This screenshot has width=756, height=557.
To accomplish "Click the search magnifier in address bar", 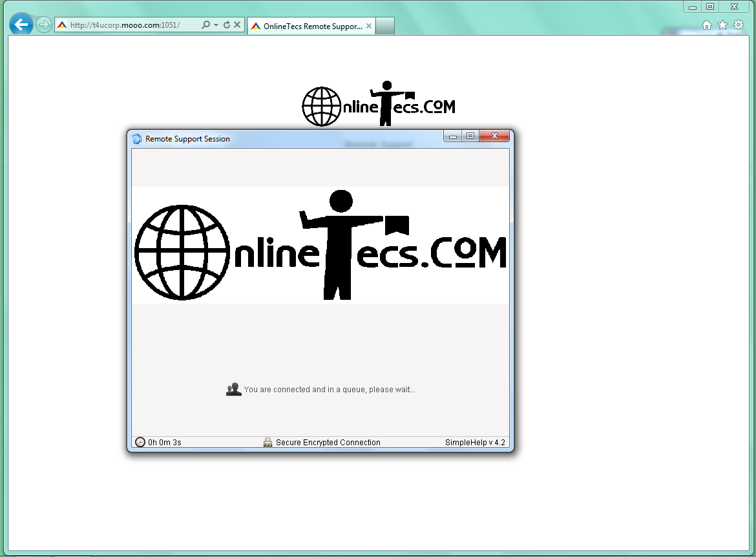I will (x=206, y=25).
